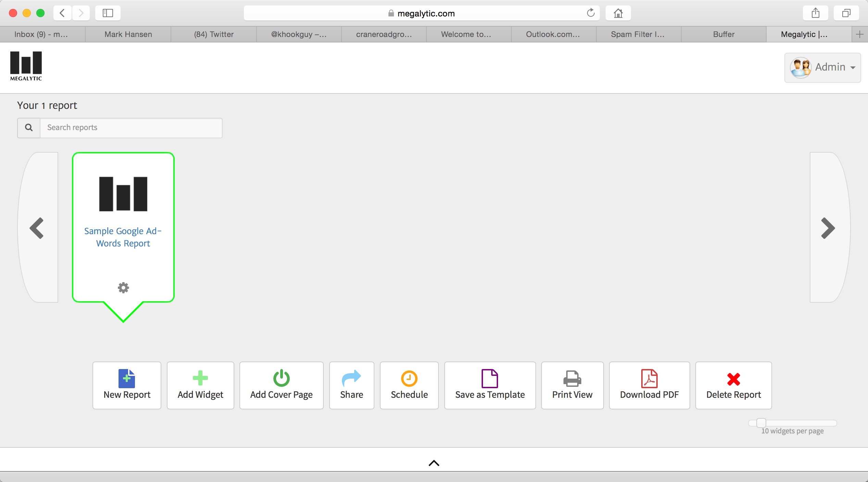Click the Megalytic logo in header
The width and height of the screenshot is (868, 482).
(x=26, y=66)
